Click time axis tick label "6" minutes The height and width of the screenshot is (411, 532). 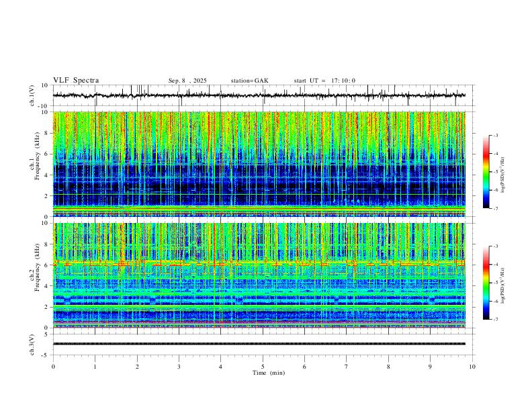pyautogui.click(x=305, y=367)
